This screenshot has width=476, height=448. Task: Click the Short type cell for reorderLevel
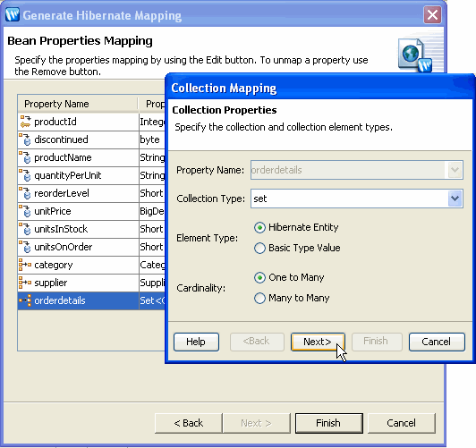[x=152, y=193]
